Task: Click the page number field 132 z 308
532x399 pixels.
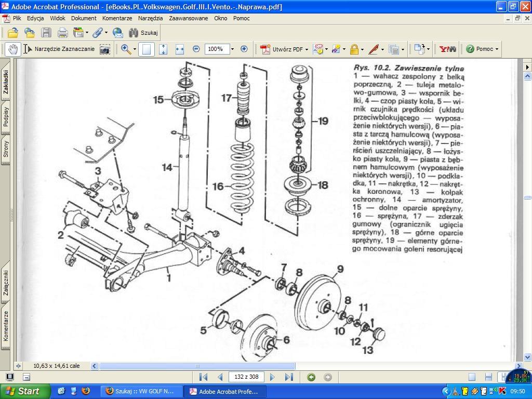Action: tap(246, 377)
